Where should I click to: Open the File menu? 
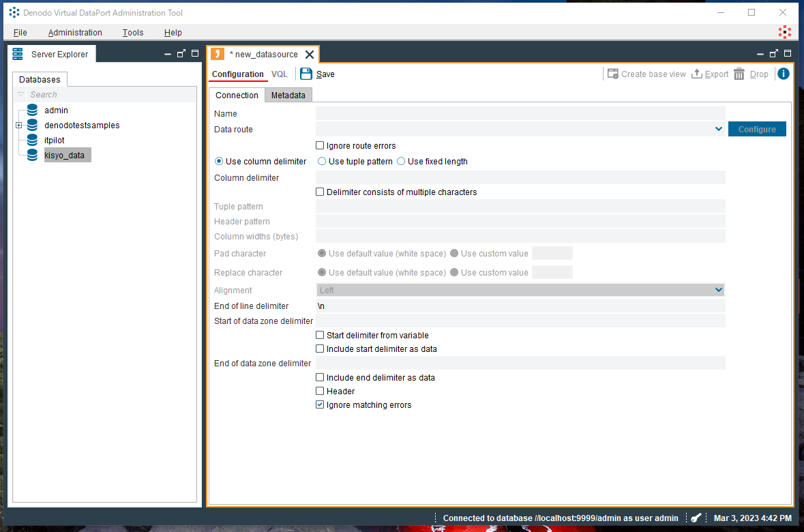20,32
